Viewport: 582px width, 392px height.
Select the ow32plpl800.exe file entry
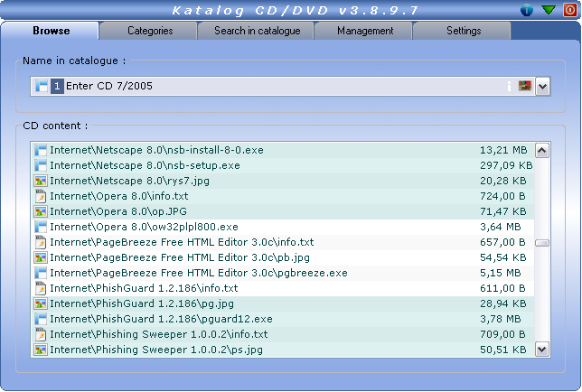click(145, 227)
